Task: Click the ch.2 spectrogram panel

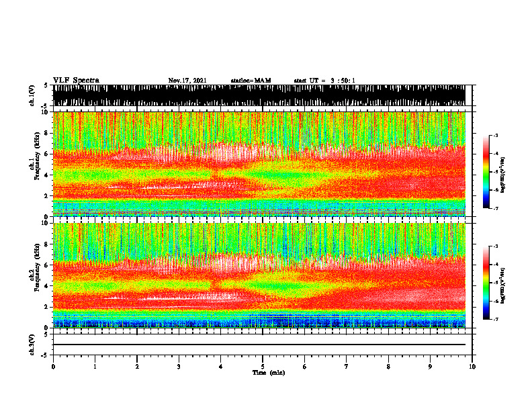Action: click(259, 275)
